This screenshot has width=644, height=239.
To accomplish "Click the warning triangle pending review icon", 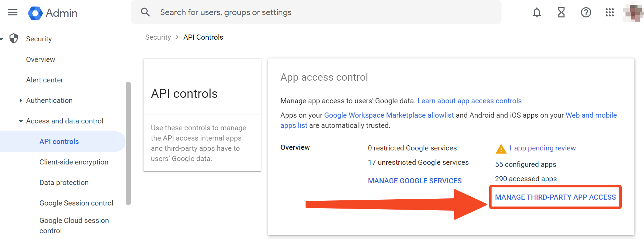I will point(501,149).
